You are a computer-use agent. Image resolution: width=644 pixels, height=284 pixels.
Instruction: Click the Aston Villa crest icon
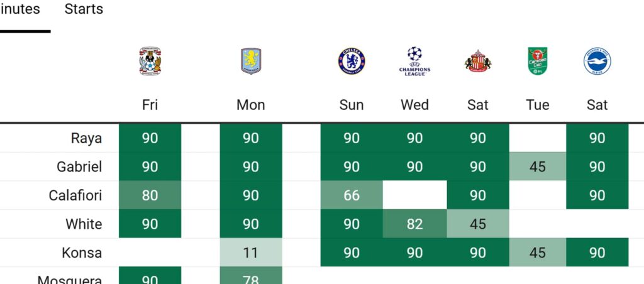[251, 61]
